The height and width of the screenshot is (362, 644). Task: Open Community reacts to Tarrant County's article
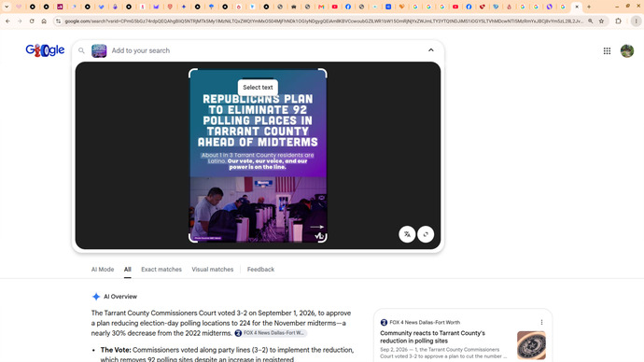[432, 337]
